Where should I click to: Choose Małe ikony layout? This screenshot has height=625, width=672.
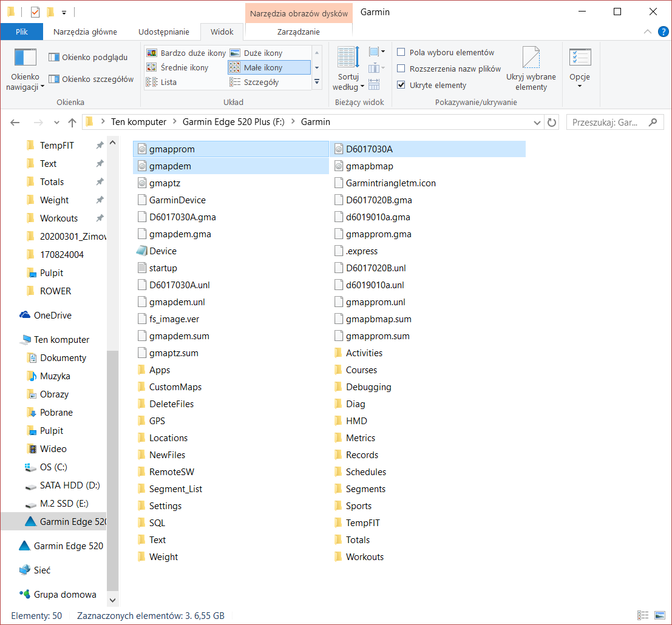[269, 67]
